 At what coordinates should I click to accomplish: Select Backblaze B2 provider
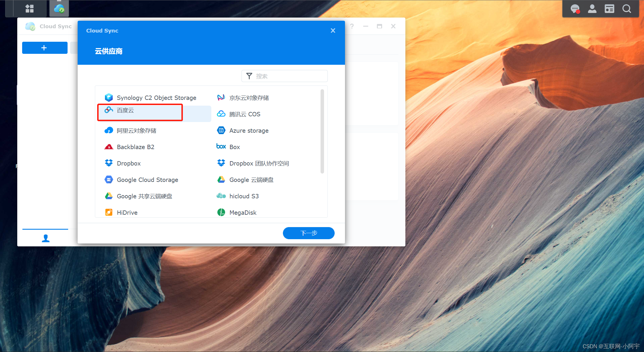click(135, 147)
